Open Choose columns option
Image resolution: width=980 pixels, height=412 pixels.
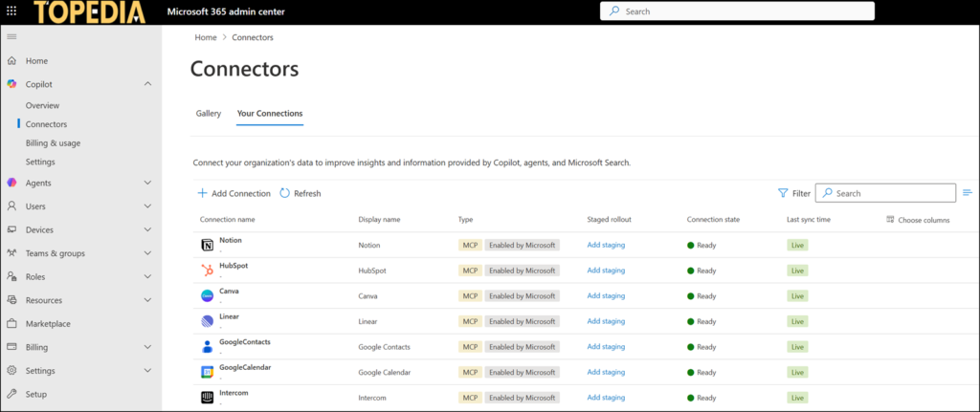[x=918, y=220]
